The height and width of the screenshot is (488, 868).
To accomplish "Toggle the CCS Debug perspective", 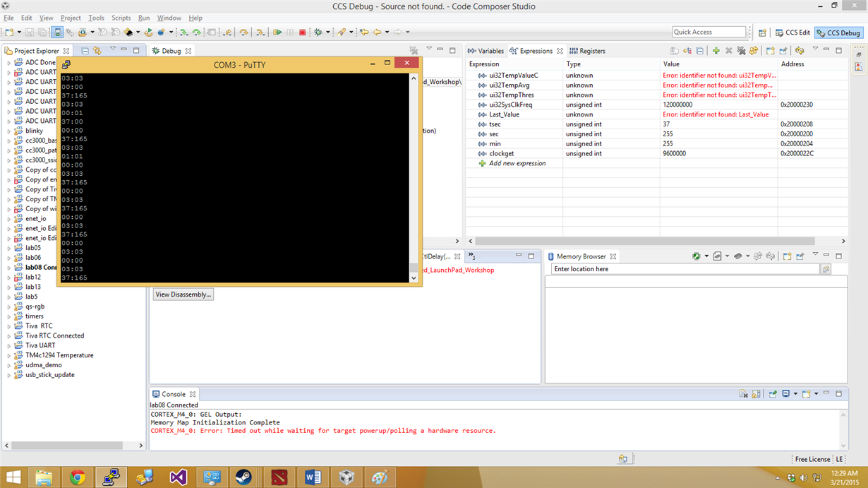I will (x=838, y=32).
